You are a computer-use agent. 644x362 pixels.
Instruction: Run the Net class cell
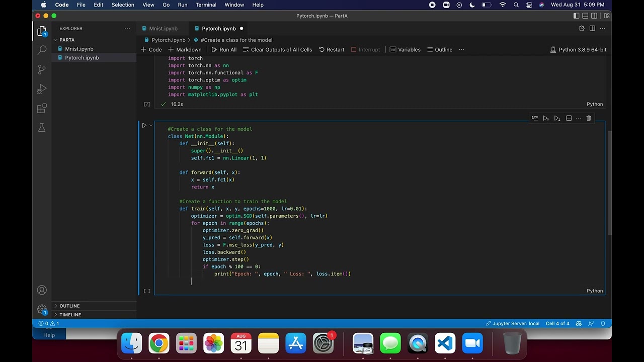[x=144, y=125]
